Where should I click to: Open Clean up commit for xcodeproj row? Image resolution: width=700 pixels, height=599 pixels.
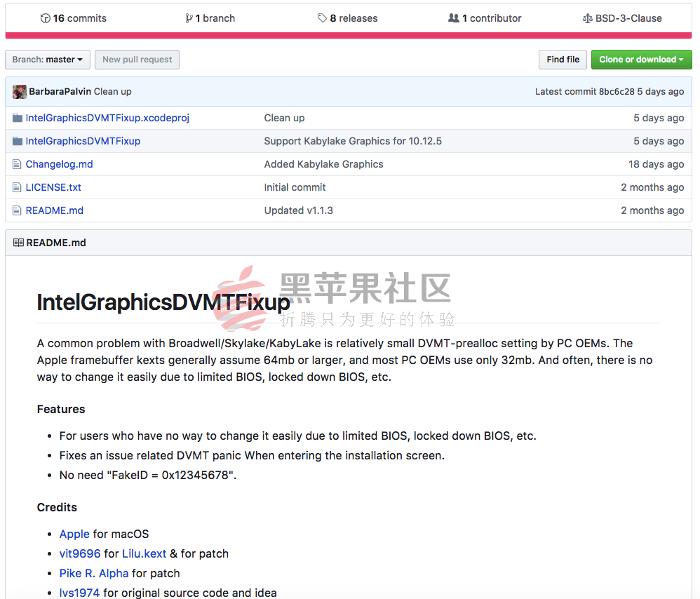coord(284,118)
